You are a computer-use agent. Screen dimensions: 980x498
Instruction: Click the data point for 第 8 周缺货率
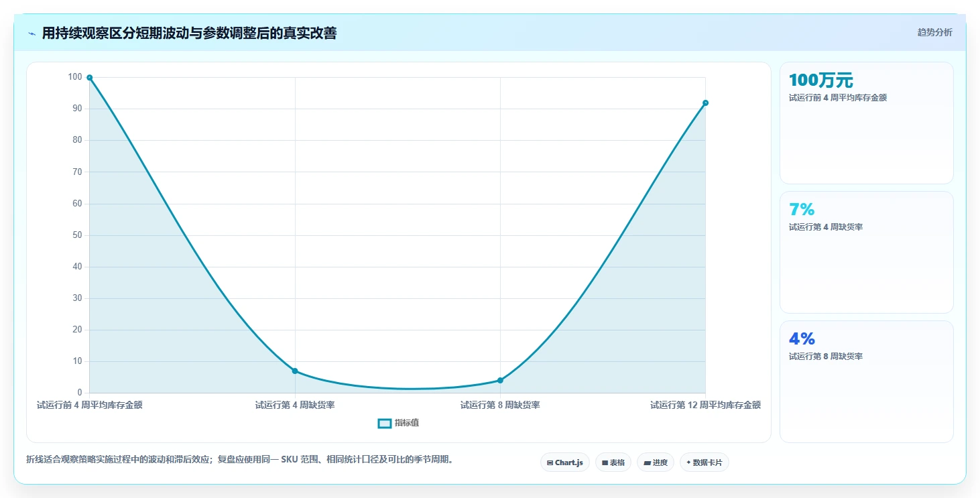coord(500,380)
